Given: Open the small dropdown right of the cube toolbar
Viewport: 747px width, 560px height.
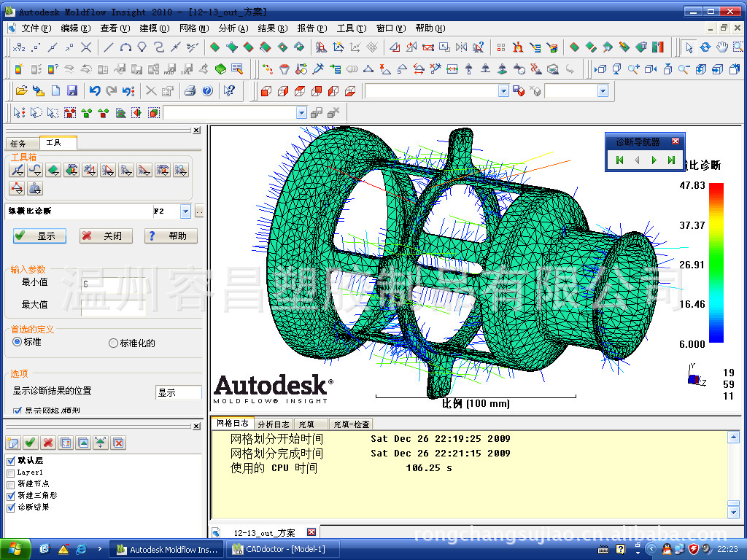Looking at the screenshot, I should [603, 90].
